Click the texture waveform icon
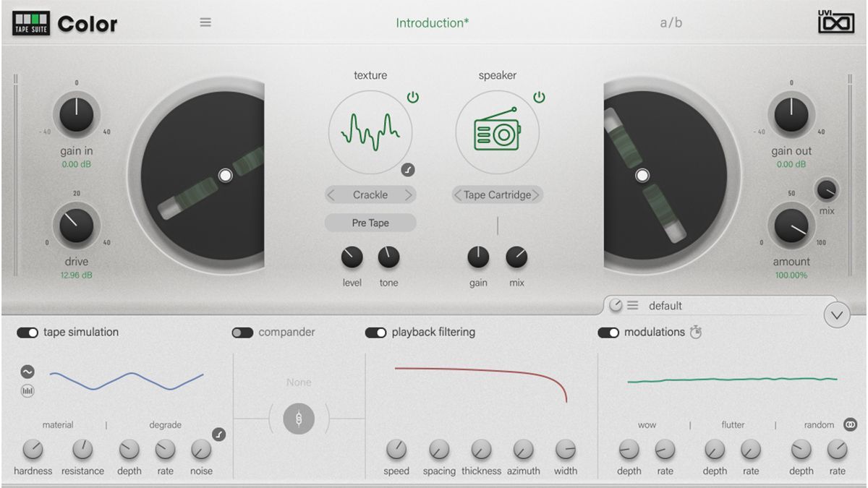Image resolution: width=868 pixels, height=488 pixels. [x=370, y=132]
